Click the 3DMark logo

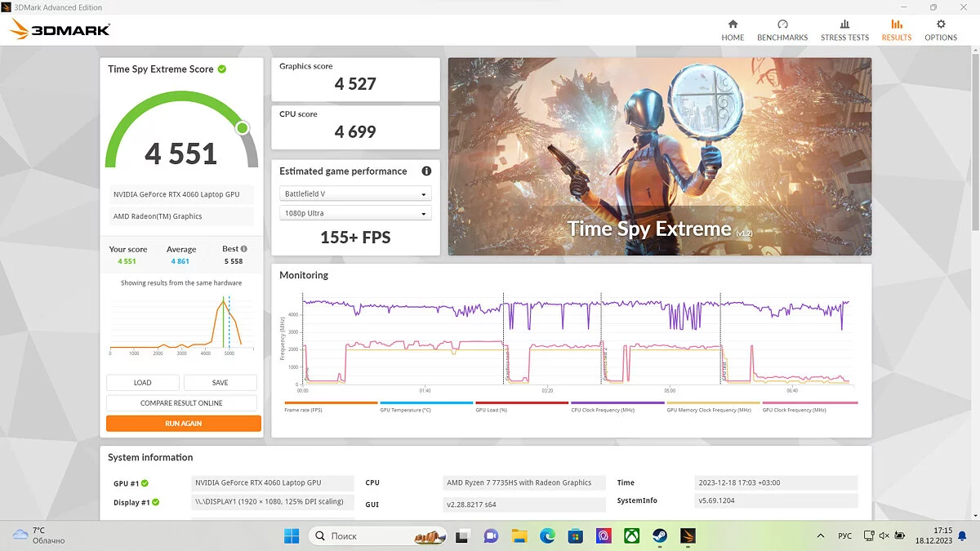[x=60, y=30]
